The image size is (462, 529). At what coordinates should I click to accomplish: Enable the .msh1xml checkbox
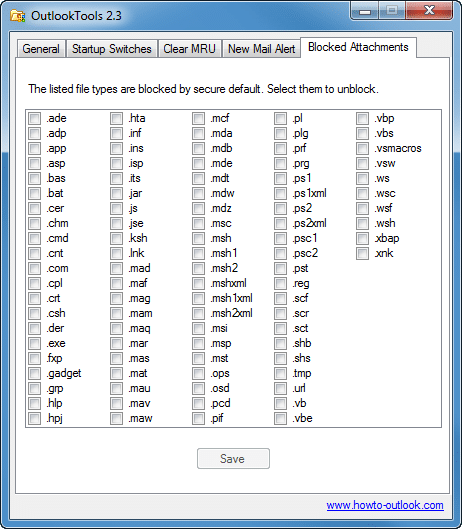198,298
